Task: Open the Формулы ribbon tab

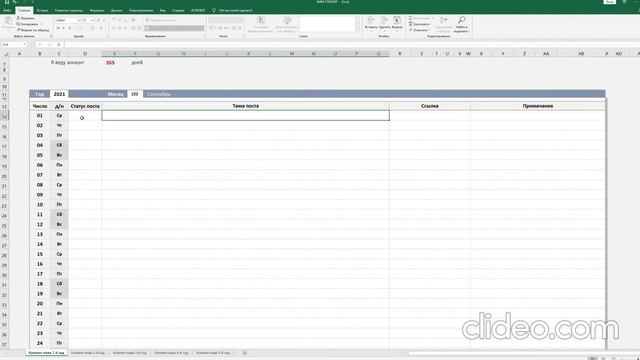Action: point(97,10)
